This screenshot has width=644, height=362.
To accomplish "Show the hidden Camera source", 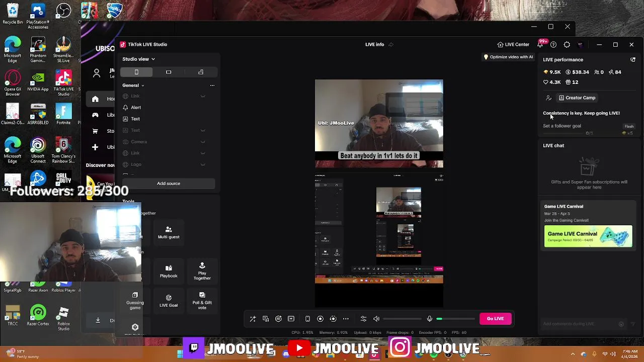I will tap(203, 142).
